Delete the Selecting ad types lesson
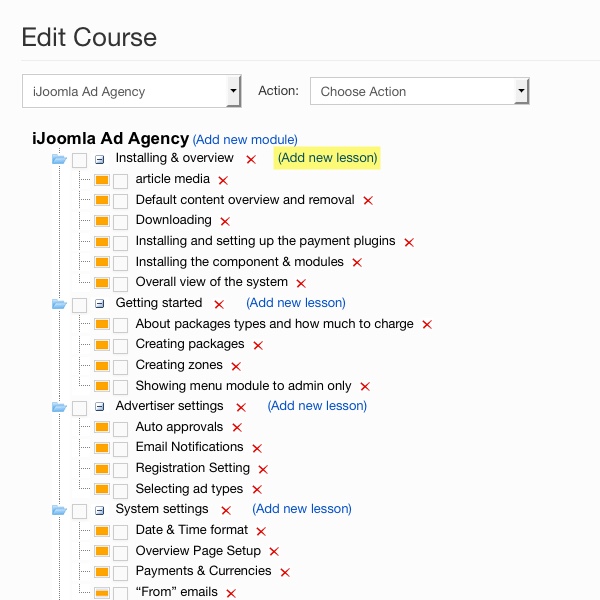 pyautogui.click(x=257, y=489)
